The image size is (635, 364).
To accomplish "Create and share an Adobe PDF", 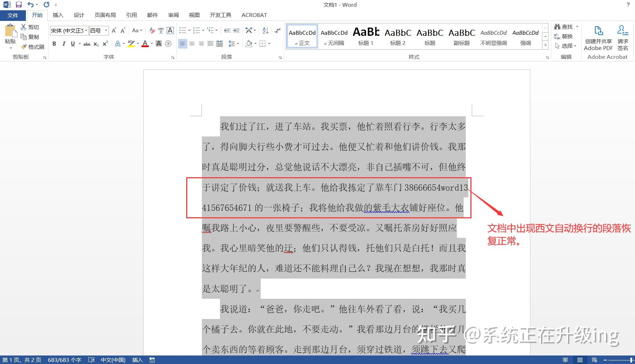I will click(598, 38).
